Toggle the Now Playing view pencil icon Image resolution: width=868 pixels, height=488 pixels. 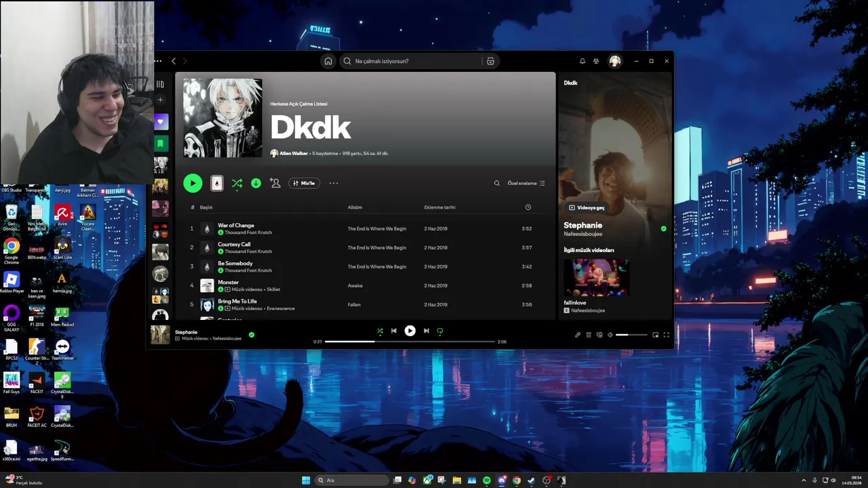tap(578, 335)
